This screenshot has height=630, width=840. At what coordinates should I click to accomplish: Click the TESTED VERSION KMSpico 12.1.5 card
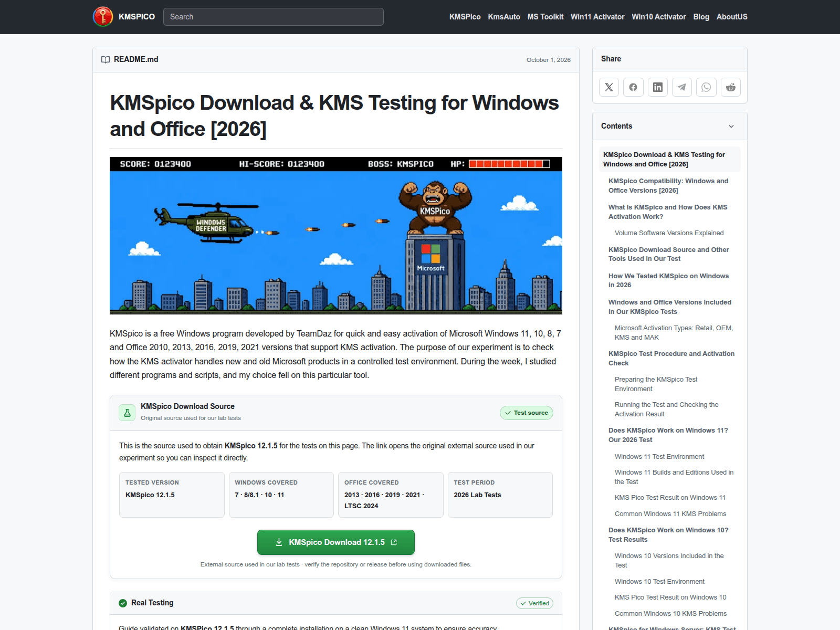(172, 495)
